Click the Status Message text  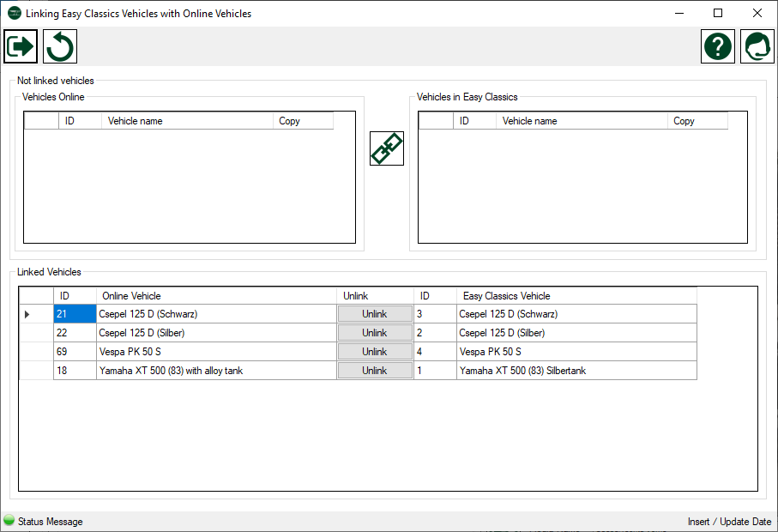[50, 522]
